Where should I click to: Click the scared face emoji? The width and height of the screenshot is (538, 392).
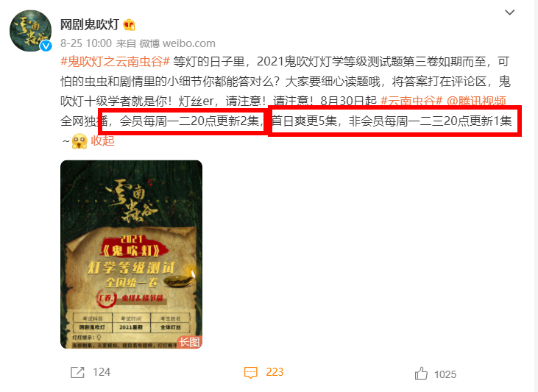click(x=79, y=141)
